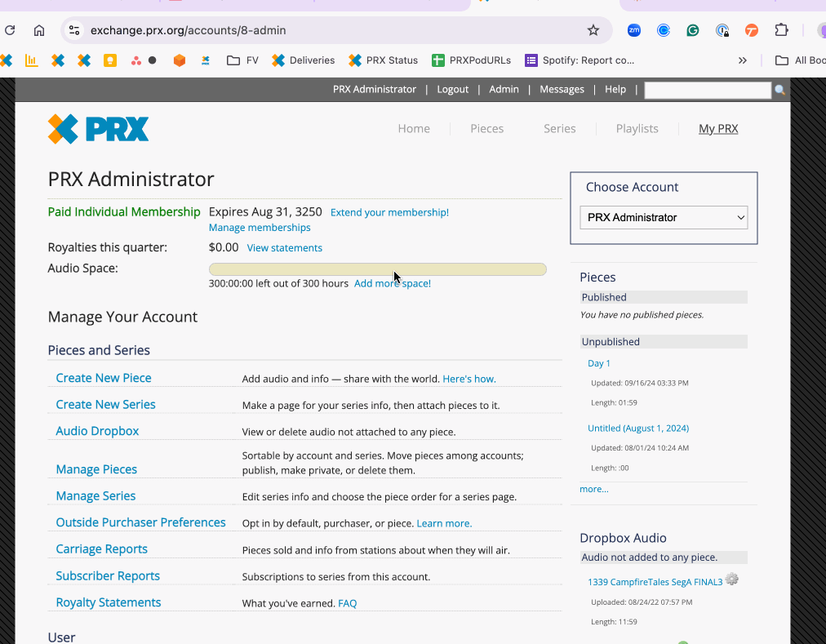826x644 pixels.
Task: Focus the header search field
Action: tap(708, 90)
